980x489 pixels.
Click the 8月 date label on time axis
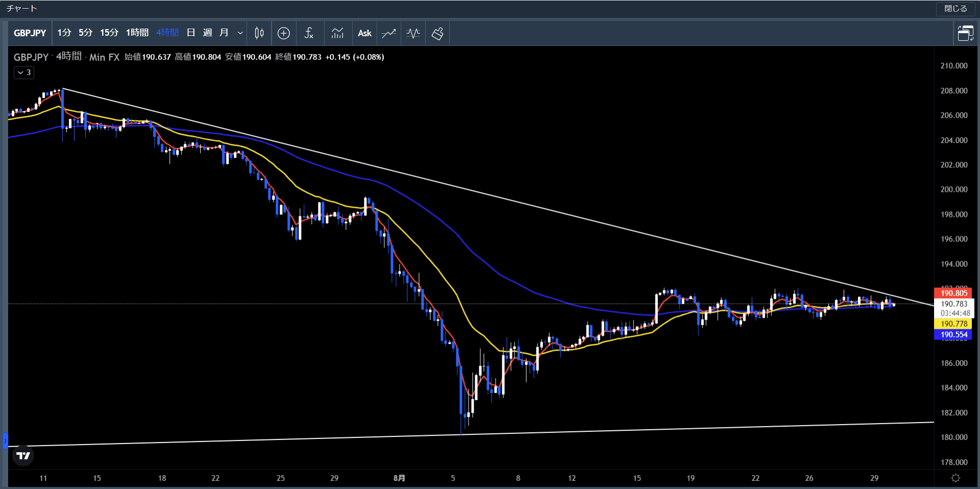[399, 478]
